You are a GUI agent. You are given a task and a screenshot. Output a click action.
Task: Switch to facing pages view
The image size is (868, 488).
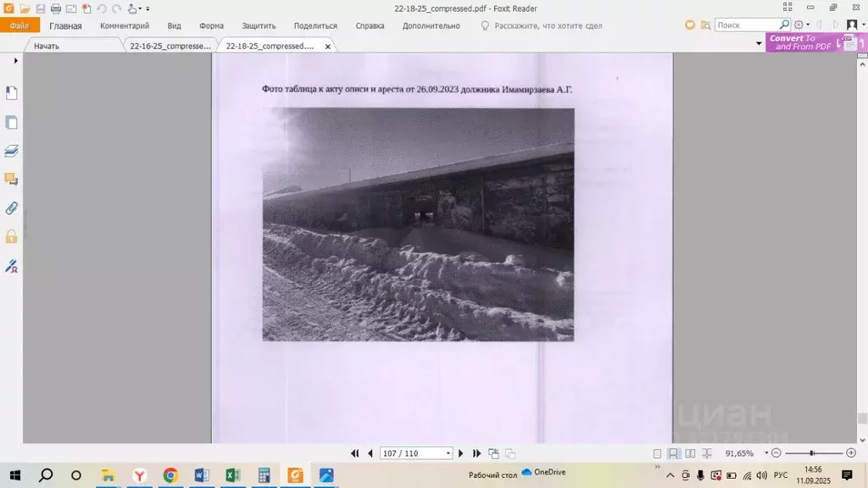pyautogui.click(x=690, y=454)
